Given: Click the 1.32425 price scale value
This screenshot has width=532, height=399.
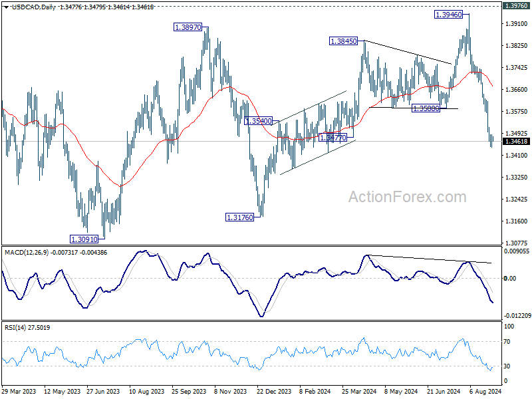Looking at the screenshot, I should coord(517,199).
